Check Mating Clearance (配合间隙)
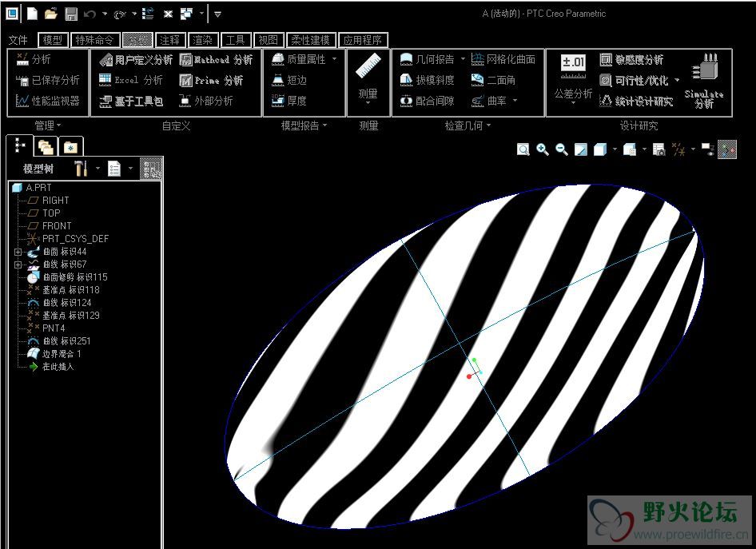The width and height of the screenshot is (756, 549). tap(428, 101)
